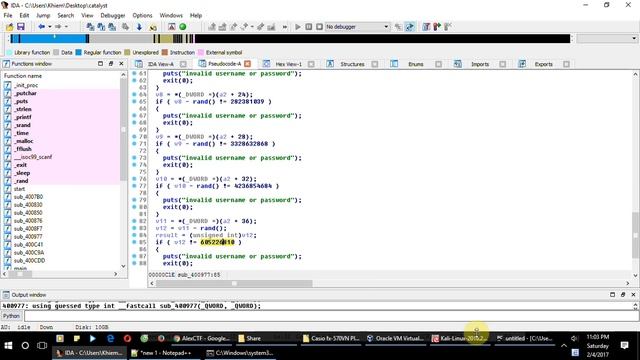Open the File menu

[8, 16]
